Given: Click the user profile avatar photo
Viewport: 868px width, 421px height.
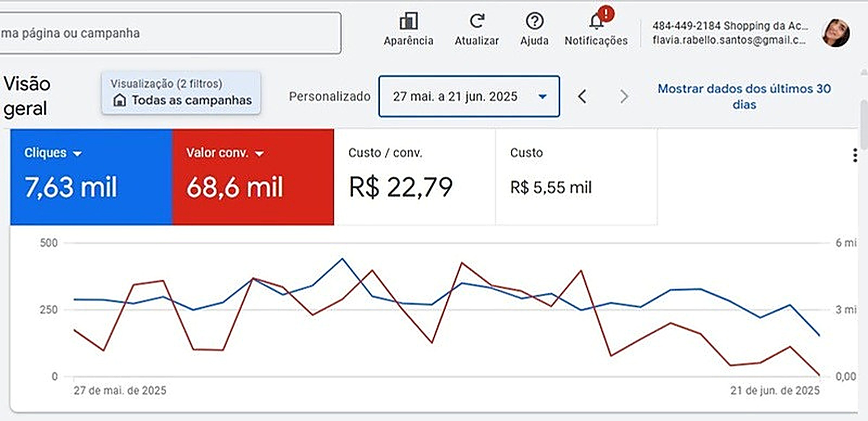Looking at the screenshot, I should (835, 33).
